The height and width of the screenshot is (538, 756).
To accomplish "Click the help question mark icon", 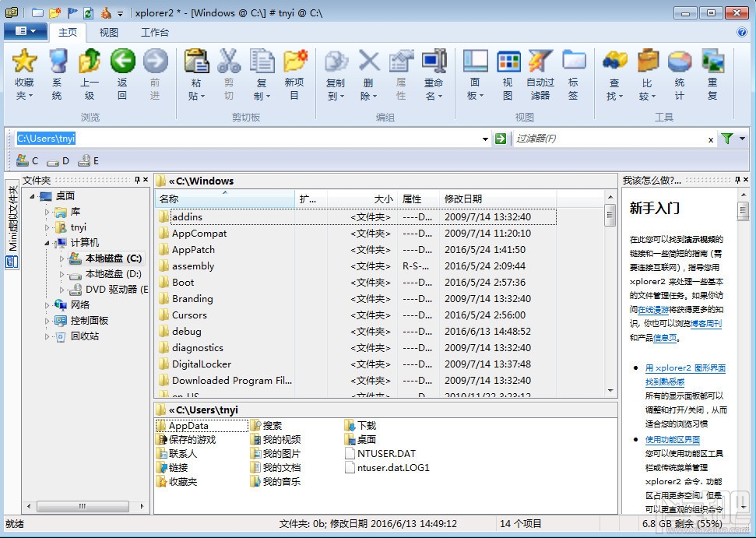I will pos(742,32).
